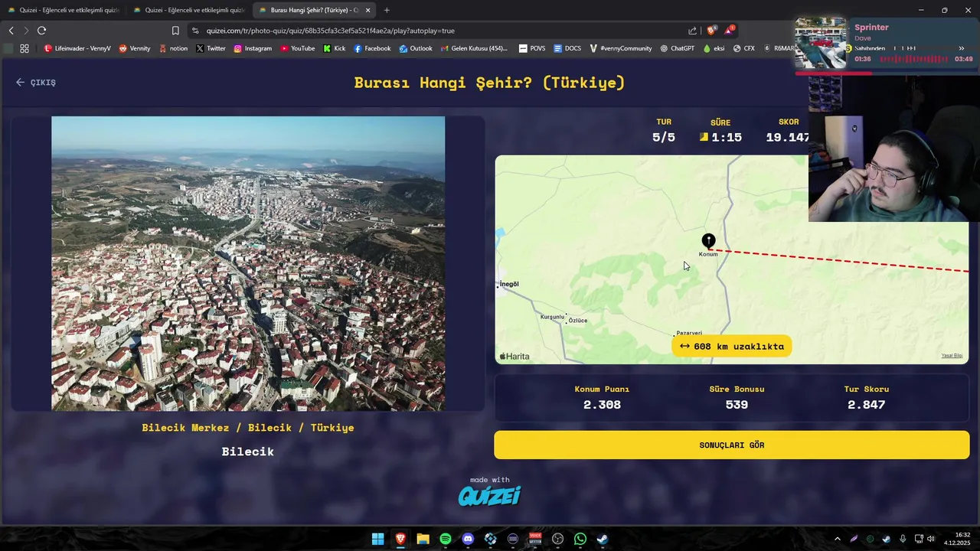Click the Sprinter track title in music overlay
This screenshot has height=551, width=980.
(x=871, y=28)
